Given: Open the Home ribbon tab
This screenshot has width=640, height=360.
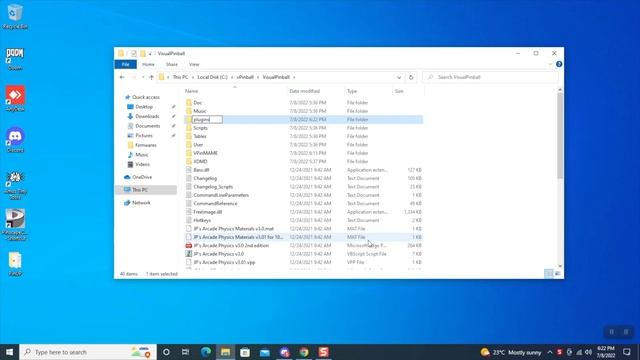Looking at the screenshot, I should [148, 64].
